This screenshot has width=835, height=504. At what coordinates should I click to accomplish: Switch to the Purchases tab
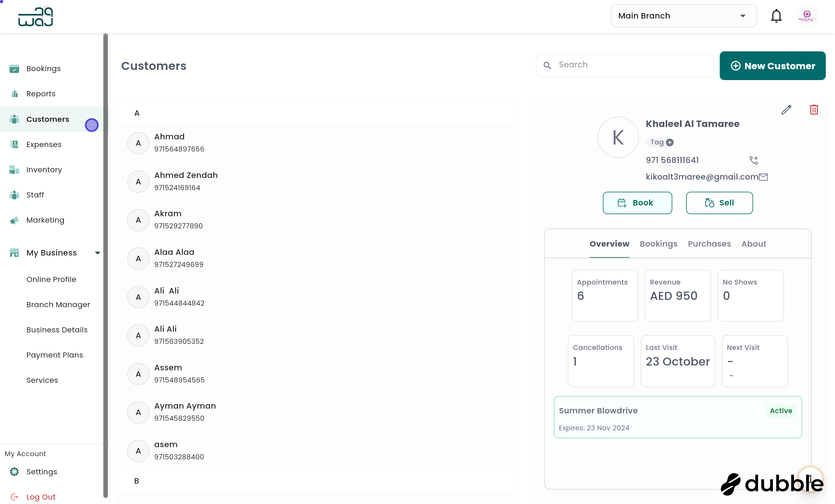[709, 244]
